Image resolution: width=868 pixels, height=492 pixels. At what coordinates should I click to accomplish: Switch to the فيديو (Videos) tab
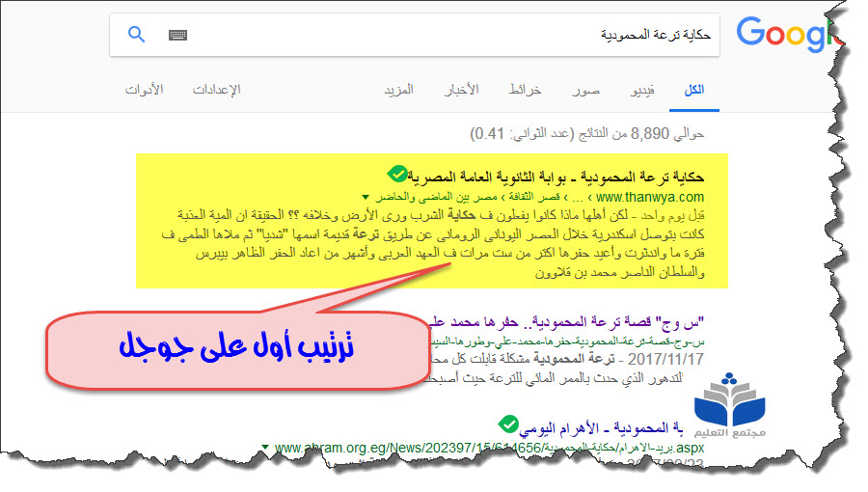641,90
